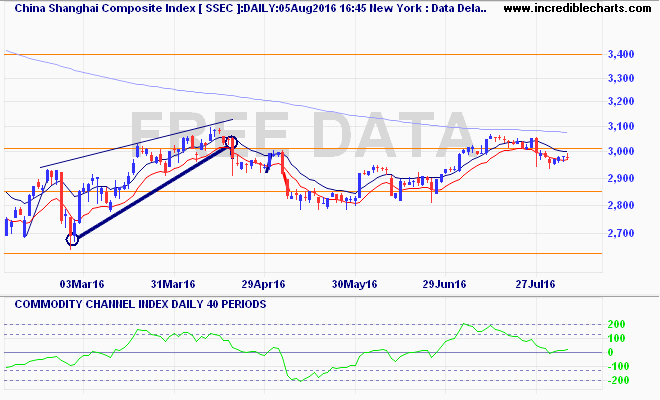This screenshot has width=660, height=400.
Task: Click the circle marker at the trendline low
Action: [72, 239]
